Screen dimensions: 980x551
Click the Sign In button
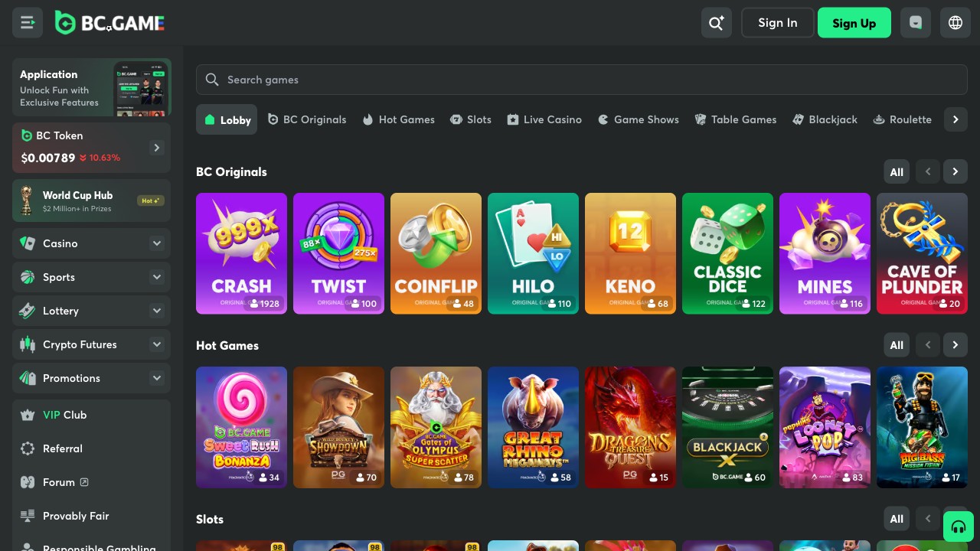coord(778,23)
